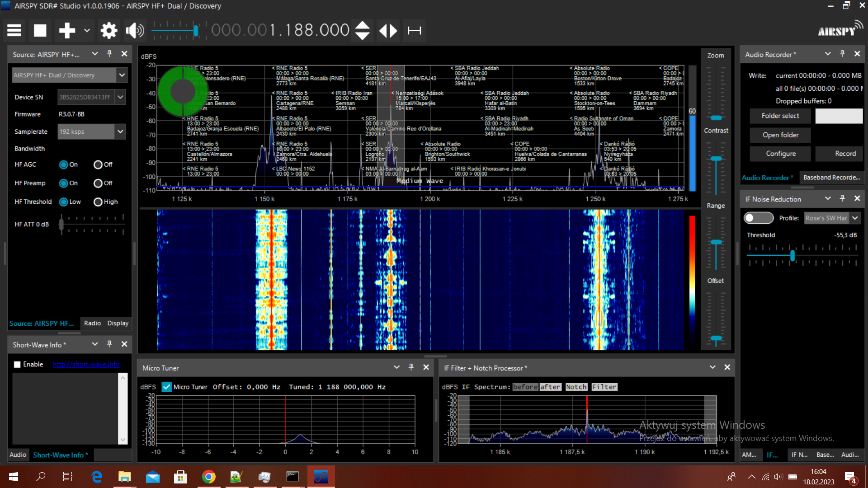
Task: Click the Folder select button
Action: [x=780, y=116]
